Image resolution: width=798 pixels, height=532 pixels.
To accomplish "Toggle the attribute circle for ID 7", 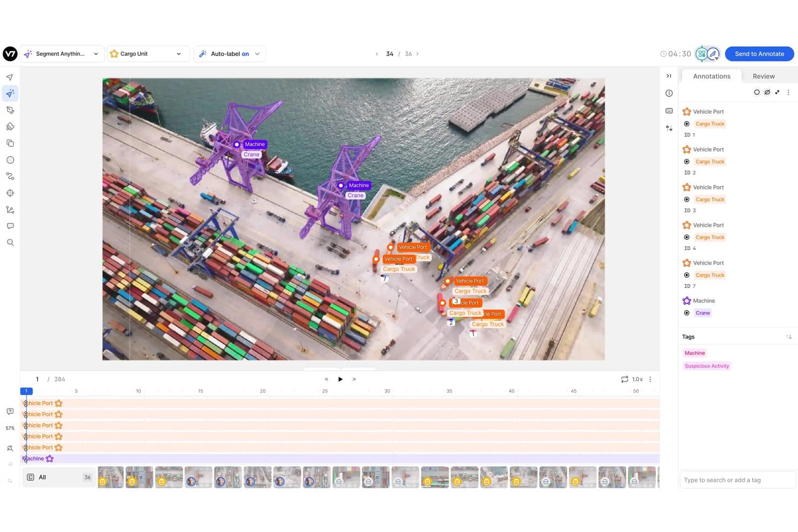I will pyautogui.click(x=686, y=275).
